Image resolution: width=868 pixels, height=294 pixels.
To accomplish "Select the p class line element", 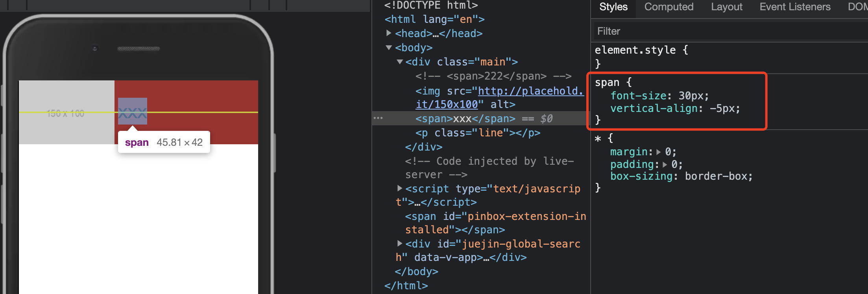I will click(x=478, y=133).
